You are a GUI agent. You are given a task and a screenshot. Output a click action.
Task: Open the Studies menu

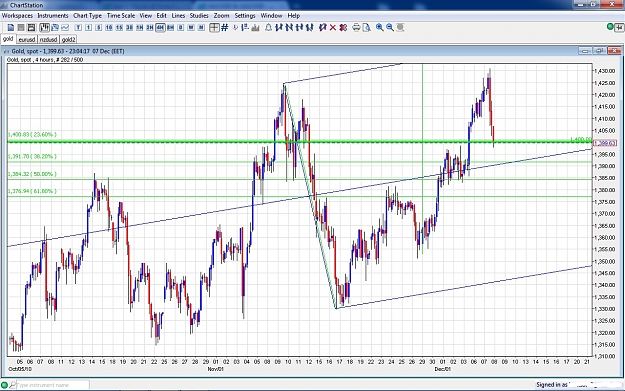pyautogui.click(x=199, y=16)
